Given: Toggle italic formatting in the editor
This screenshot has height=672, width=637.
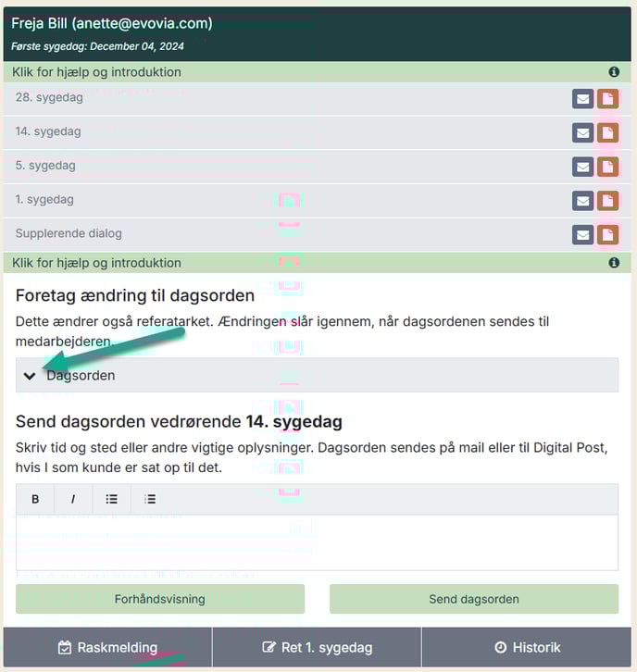Looking at the screenshot, I should (73, 499).
